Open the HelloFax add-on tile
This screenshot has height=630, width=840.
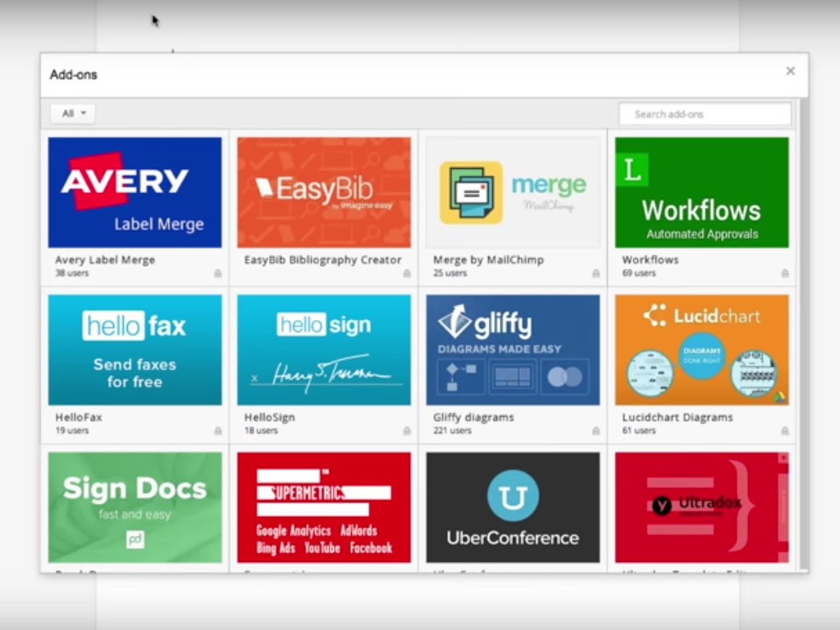(x=135, y=349)
